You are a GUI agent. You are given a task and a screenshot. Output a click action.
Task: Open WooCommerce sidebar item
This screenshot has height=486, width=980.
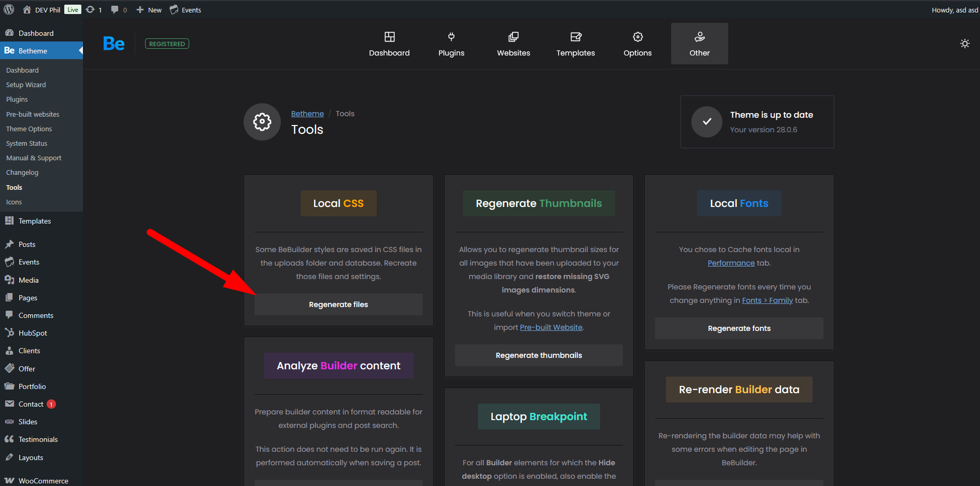(41, 480)
